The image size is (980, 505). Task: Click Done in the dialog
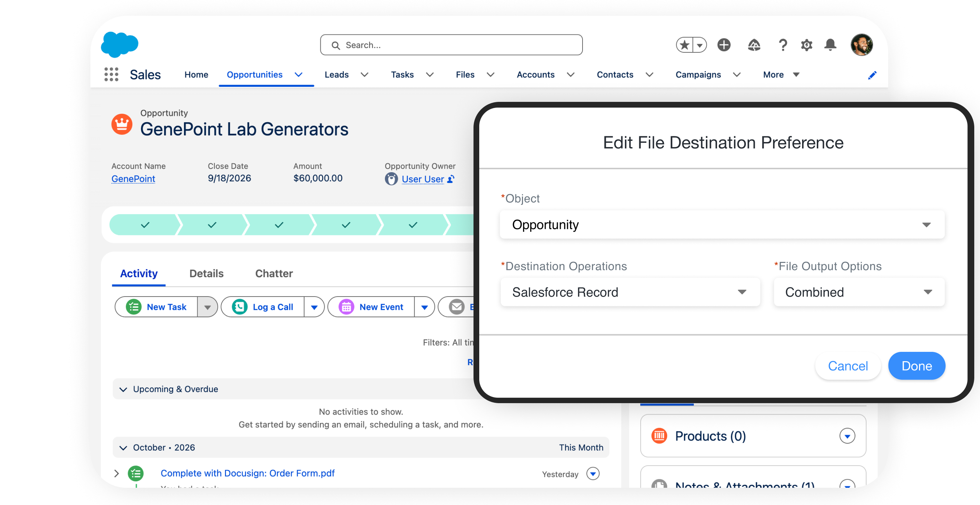pos(917,366)
